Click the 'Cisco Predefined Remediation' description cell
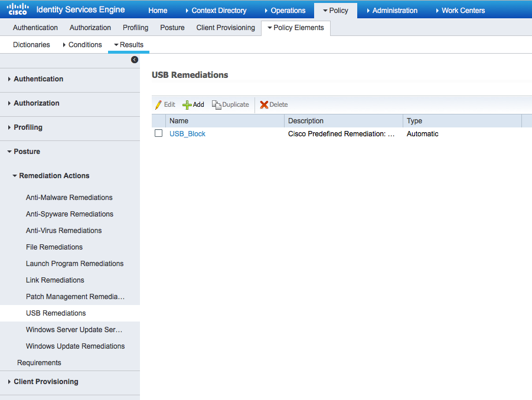This screenshot has width=532, height=400. click(x=341, y=134)
